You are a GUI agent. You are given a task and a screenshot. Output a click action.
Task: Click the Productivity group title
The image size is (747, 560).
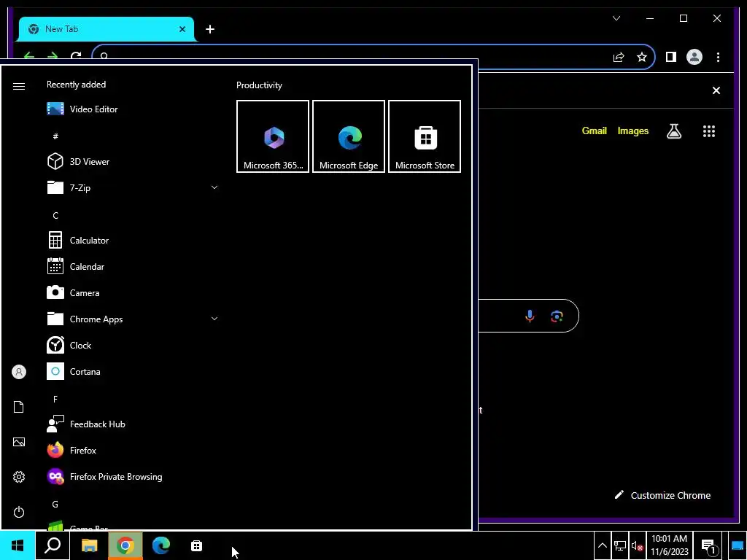point(259,85)
